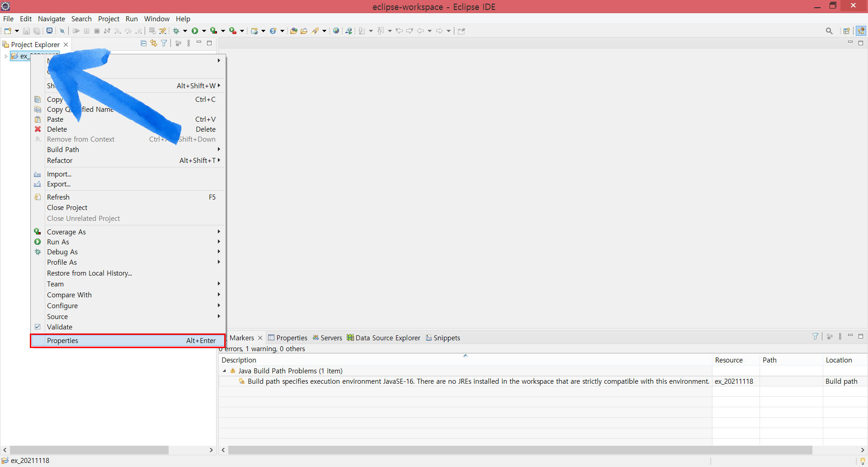Viewport: 868px width, 467px height.
Task: Click the Open Perspective icon
Action: 847,31
